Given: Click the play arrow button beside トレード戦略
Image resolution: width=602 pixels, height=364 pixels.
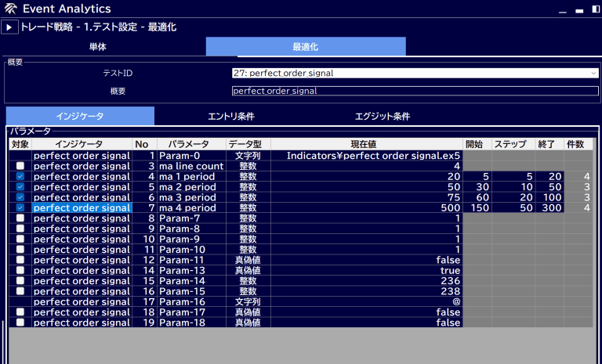Looking at the screenshot, I should [x=9, y=27].
